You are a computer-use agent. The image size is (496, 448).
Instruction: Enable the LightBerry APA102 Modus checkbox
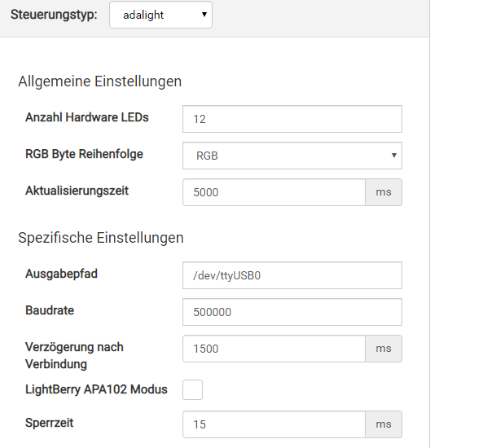[192, 390]
